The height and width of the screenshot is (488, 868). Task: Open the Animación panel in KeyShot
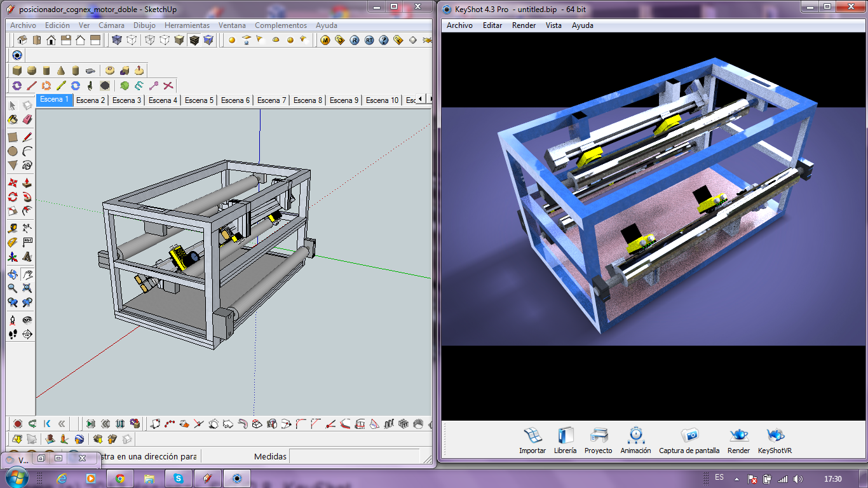pos(635,440)
